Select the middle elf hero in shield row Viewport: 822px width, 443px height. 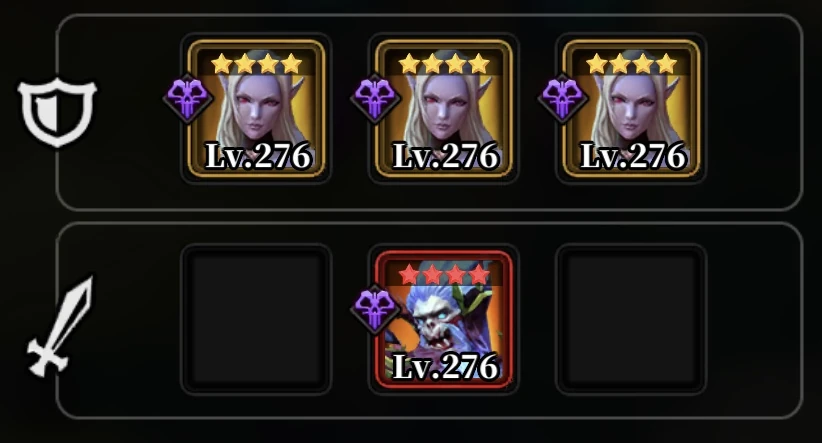point(444,109)
